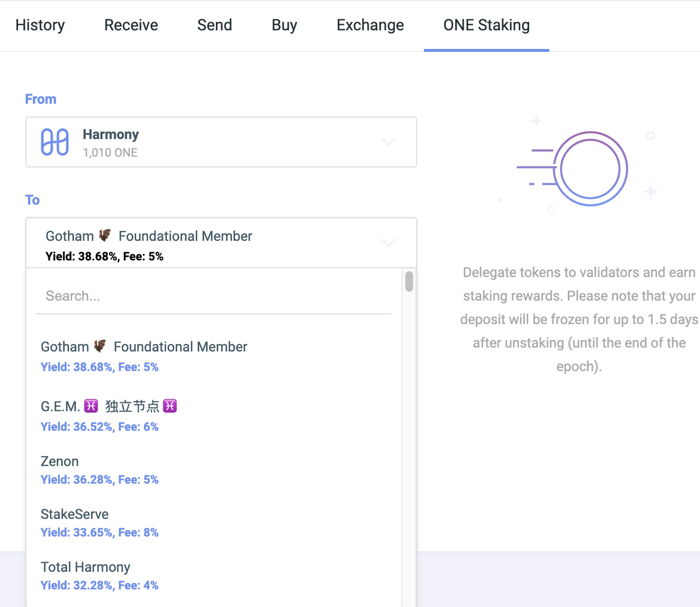Click the bat emoji beside Gotham in the list
700x607 pixels.
100,346
